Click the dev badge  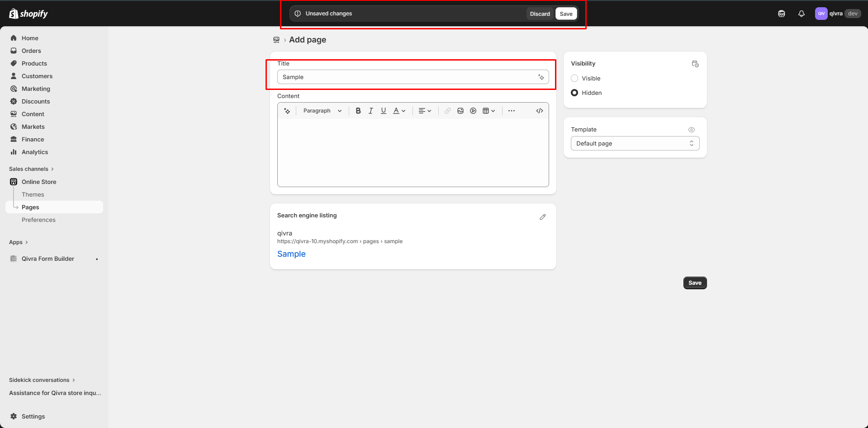(853, 14)
